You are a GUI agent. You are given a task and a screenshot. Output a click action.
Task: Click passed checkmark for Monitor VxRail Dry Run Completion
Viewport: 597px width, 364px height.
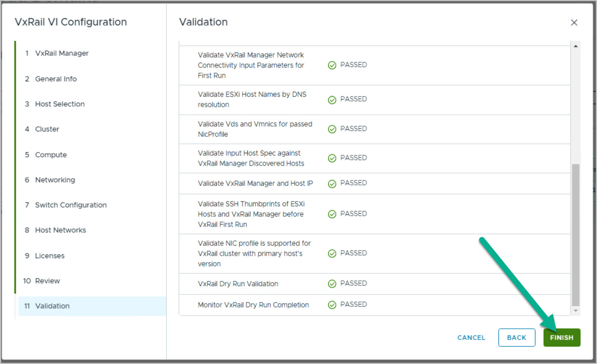click(x=332, y=305)
